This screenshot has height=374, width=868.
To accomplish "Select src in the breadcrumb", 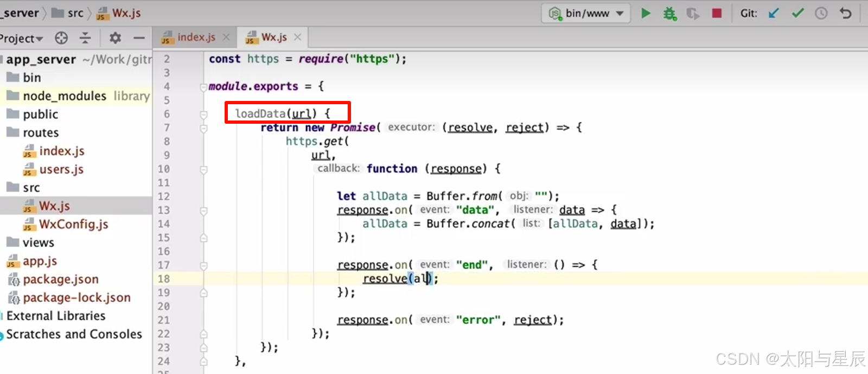I will point(68,13).
